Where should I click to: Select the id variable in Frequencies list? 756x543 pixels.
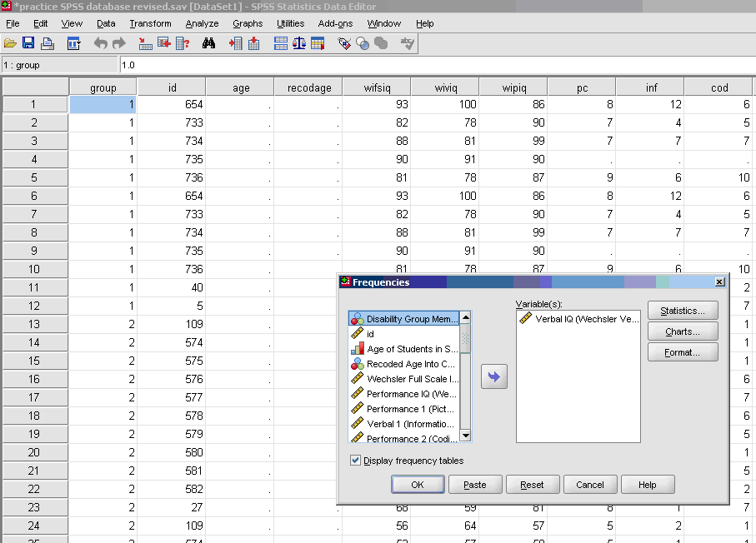404,333
